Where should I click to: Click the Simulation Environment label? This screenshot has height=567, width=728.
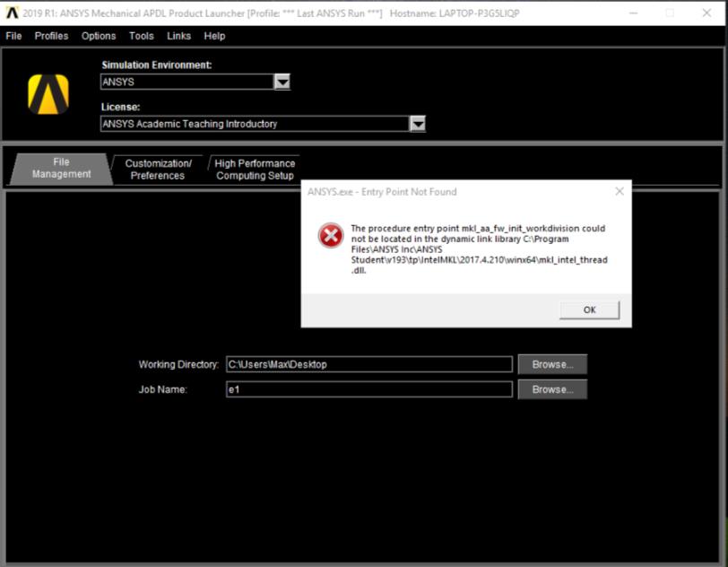coord(157,65)
